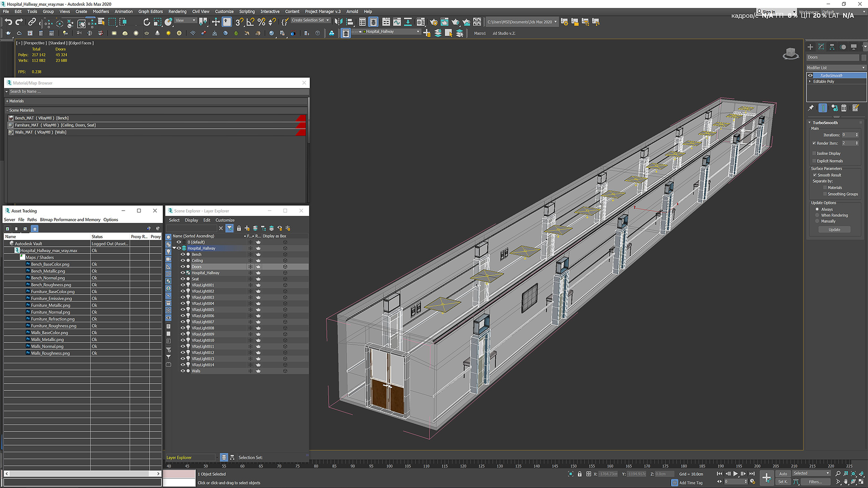Viewport: 868px width, 488px height.
Task: Click the Set Keys large plus-key button
Action: point(767,478)
